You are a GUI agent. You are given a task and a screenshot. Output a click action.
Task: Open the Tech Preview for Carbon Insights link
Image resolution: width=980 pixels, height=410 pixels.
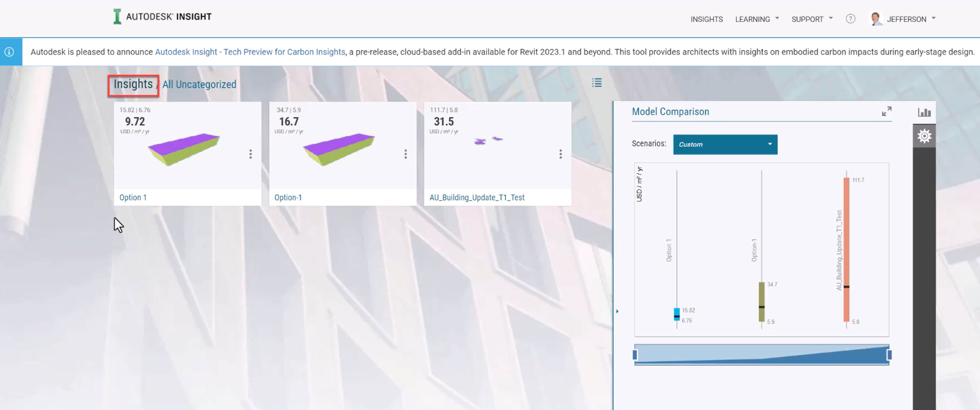pyautogui.click(x=250, y=52)
